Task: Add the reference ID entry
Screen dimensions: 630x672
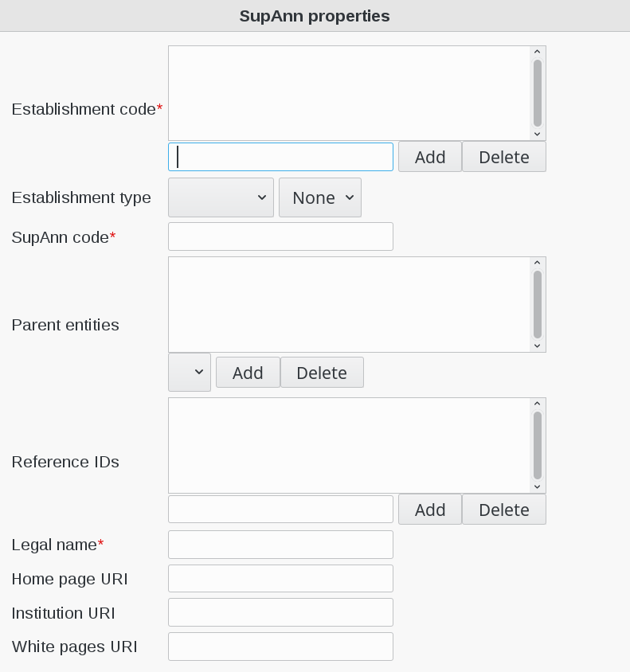Action: pyautogui.click(x=430, y=509)
